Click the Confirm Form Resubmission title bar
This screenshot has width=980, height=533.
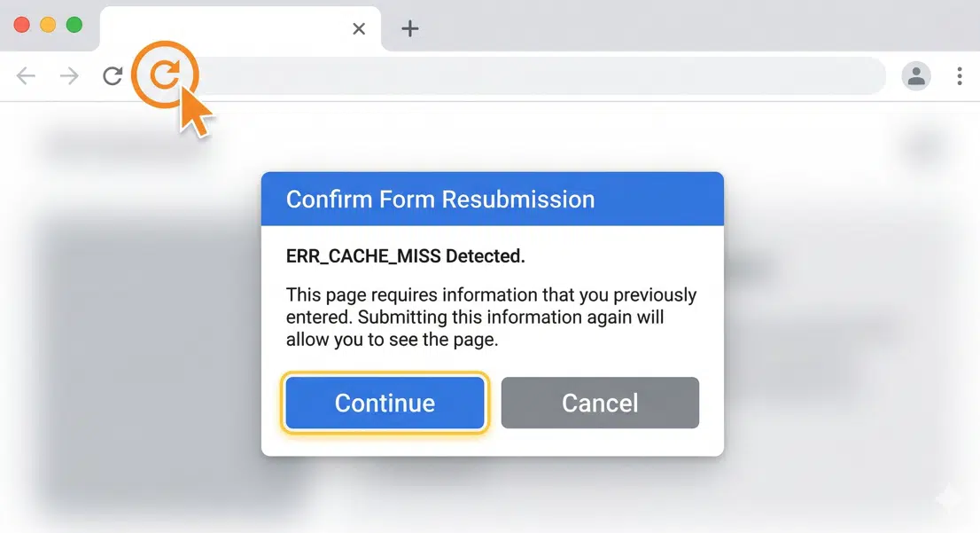point(492,199)
